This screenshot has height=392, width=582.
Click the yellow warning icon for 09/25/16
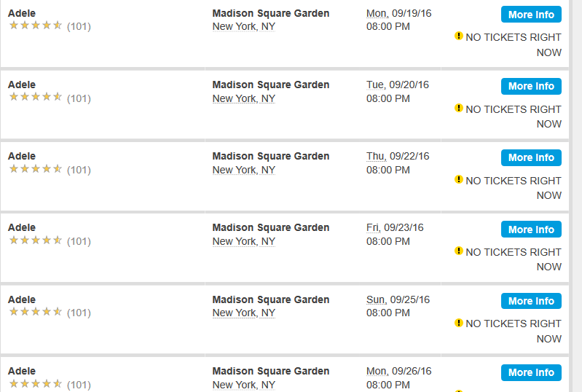pos(459,322)
